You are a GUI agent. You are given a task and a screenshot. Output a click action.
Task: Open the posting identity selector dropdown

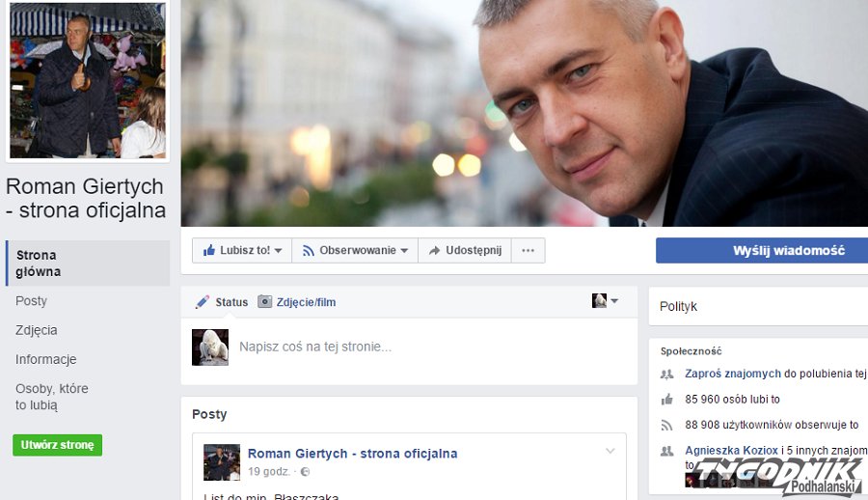click(x=606, y=301)
